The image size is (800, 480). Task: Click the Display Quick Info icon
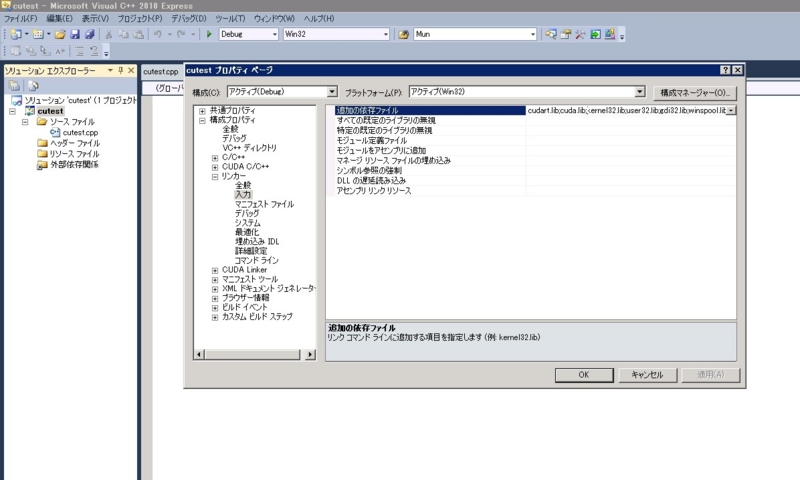45,51
